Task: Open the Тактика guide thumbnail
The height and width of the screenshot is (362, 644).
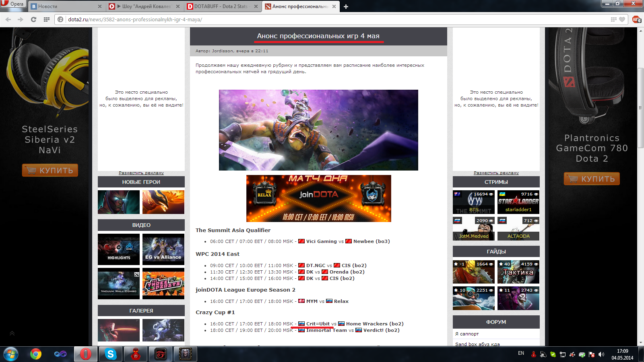Action: click(518, 272)
